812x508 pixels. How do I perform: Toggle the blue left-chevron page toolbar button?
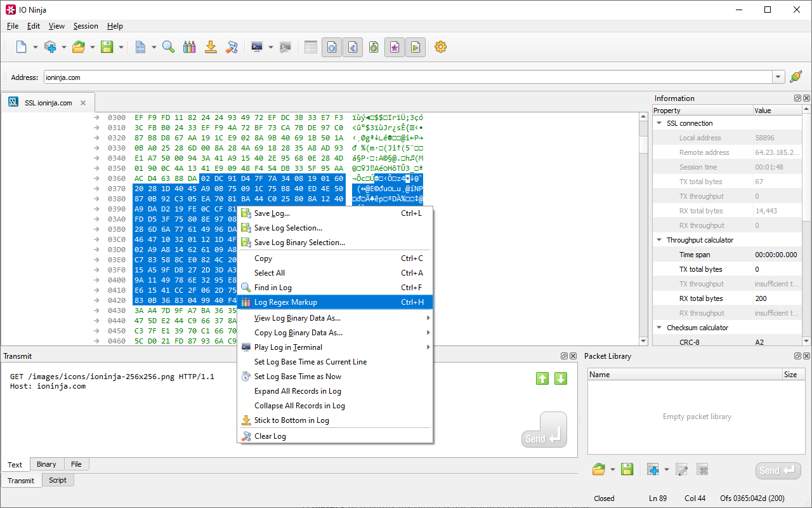pyautogui.click(x=353, y=47)
